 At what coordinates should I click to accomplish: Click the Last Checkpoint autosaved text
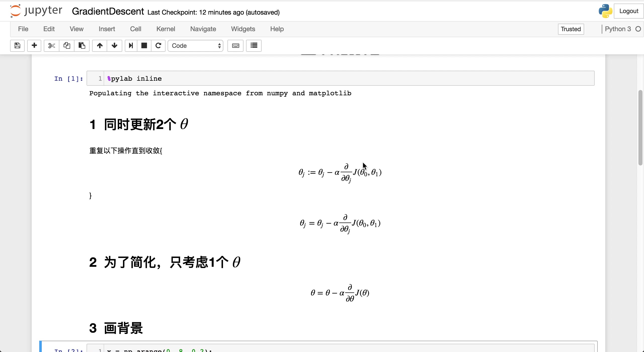[x=214, y=12]
